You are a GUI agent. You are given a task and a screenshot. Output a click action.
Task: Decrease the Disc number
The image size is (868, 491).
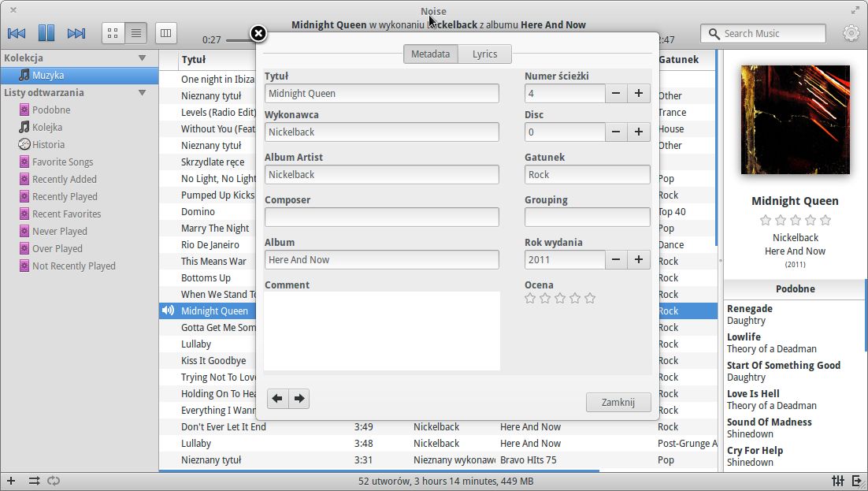pyautogui.click(x=616, y=132)
